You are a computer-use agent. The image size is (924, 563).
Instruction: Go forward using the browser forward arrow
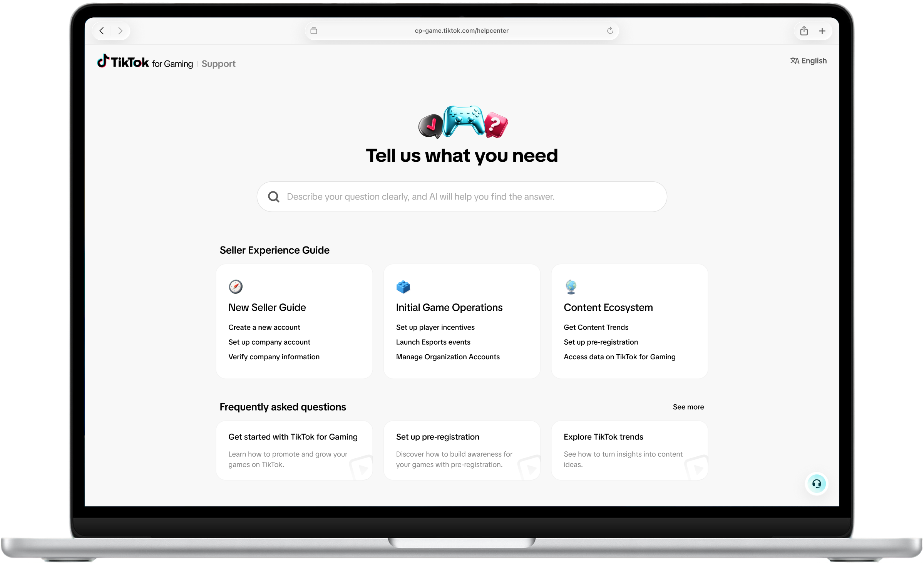[121, 31]
